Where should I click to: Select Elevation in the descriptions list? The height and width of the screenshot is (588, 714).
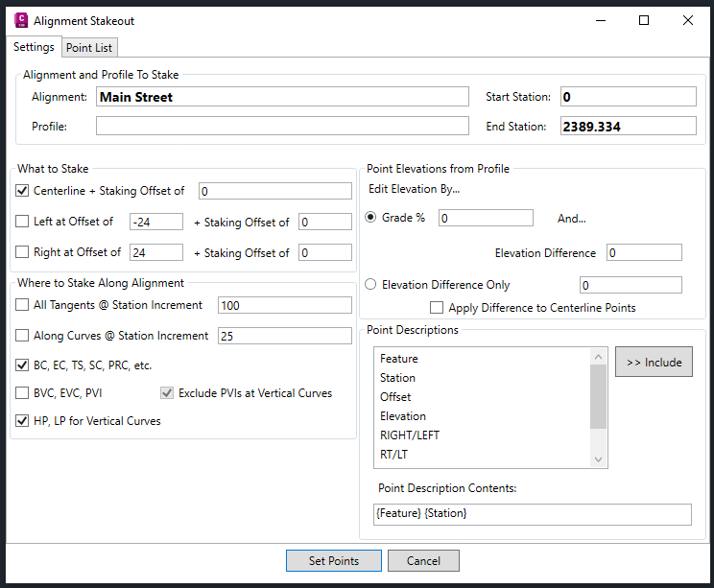[403, 416]
